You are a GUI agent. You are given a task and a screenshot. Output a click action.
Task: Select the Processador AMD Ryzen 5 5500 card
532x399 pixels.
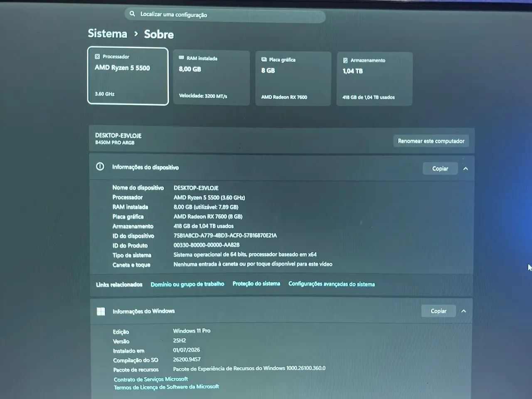pos(128,76)
